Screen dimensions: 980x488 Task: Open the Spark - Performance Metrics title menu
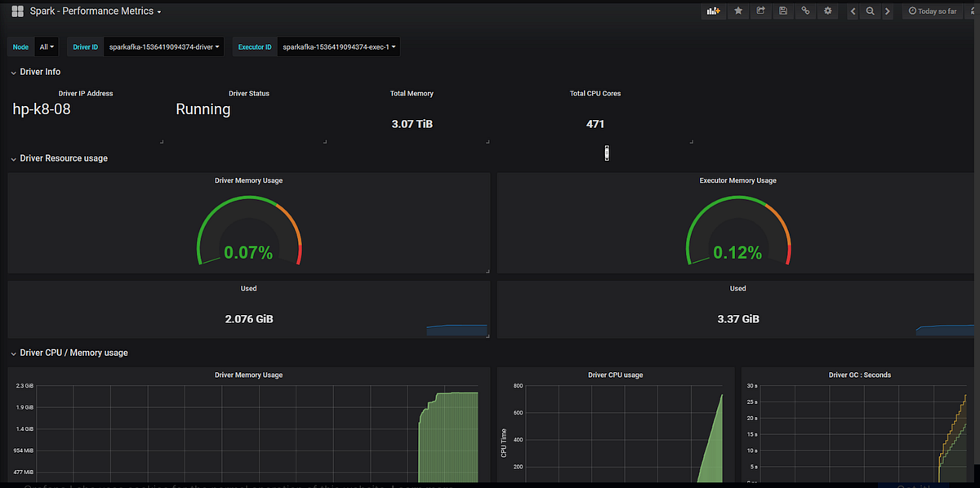tap(96, 11)
